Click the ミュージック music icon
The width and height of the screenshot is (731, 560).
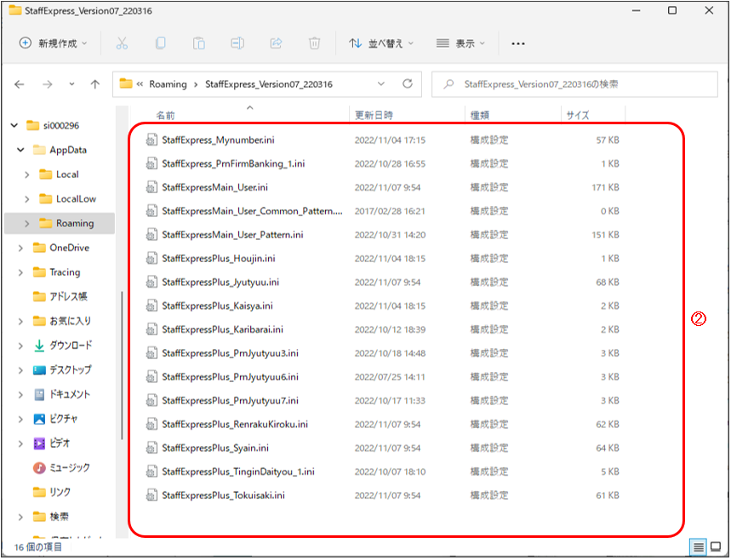tap(39, 468)
